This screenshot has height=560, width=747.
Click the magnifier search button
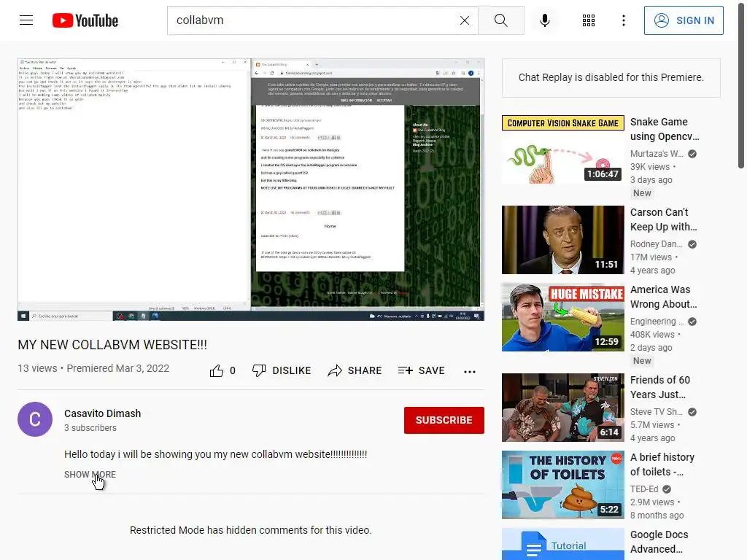click(x=500, y=20)
